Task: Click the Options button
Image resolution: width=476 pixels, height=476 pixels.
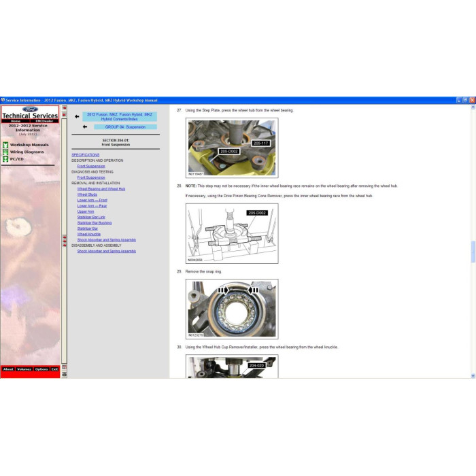Action: pyautogui.click(x=41, y=369)
